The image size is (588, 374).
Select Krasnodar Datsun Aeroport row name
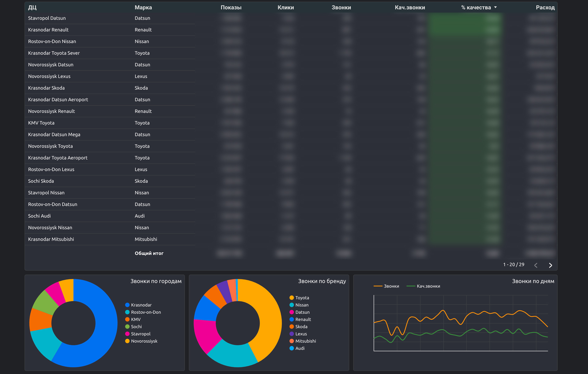[x=58, y=100]
